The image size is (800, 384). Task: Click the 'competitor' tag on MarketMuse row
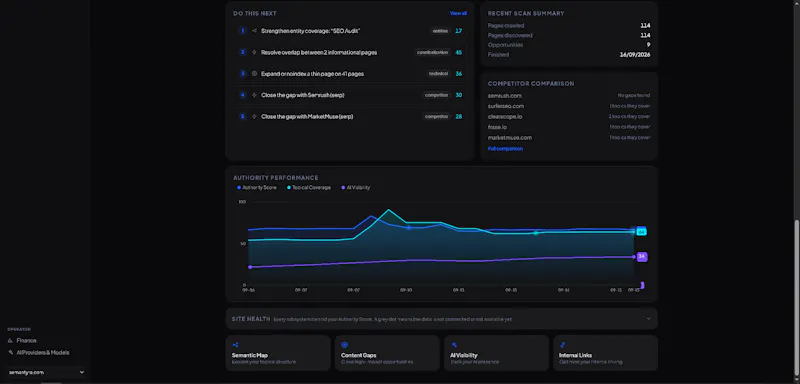point(436,116)
